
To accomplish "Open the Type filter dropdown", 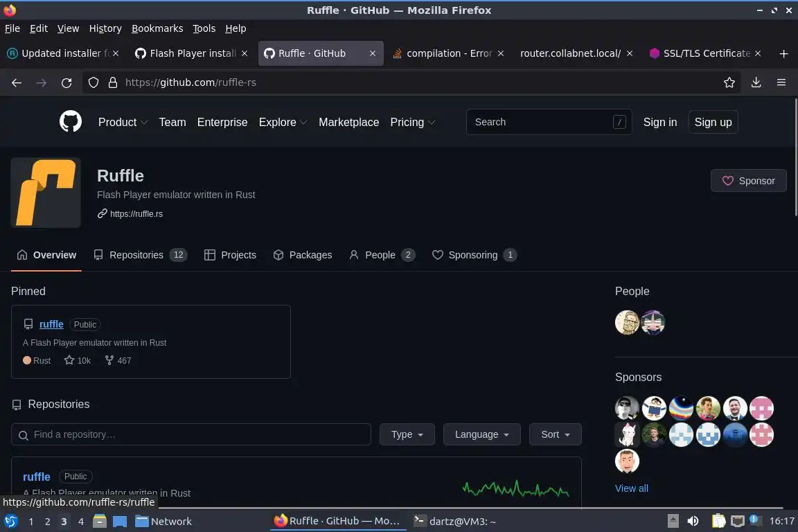I will pos(407,434).
